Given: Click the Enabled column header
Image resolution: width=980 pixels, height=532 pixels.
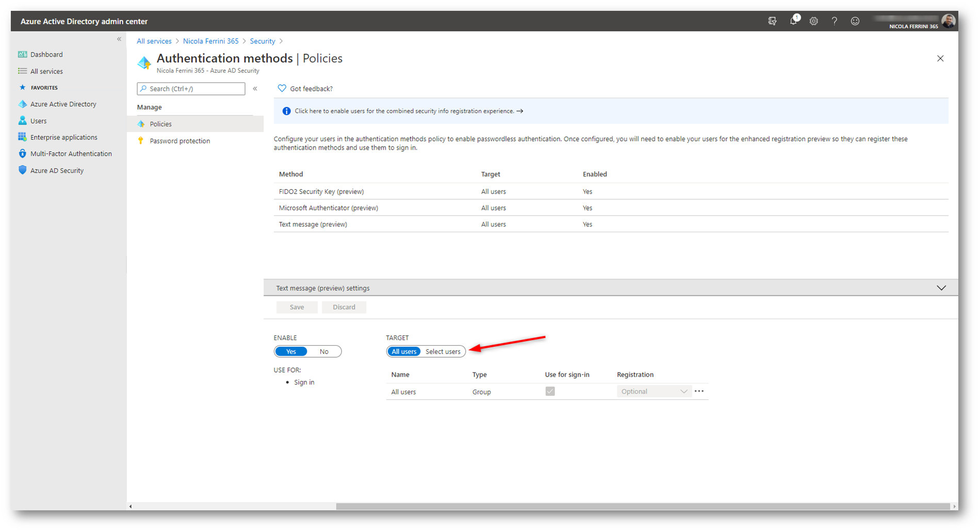Looking at the screenshot, I should (595, 174).
